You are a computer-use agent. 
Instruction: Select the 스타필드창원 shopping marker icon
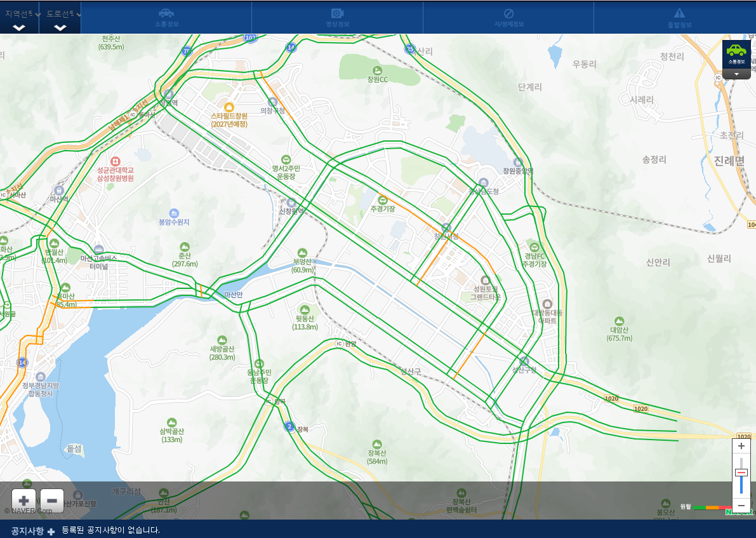tap(229, 107)
